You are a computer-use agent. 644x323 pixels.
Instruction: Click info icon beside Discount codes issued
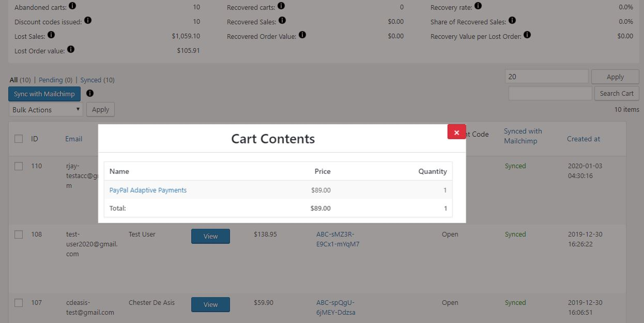(x=88, y=21)
